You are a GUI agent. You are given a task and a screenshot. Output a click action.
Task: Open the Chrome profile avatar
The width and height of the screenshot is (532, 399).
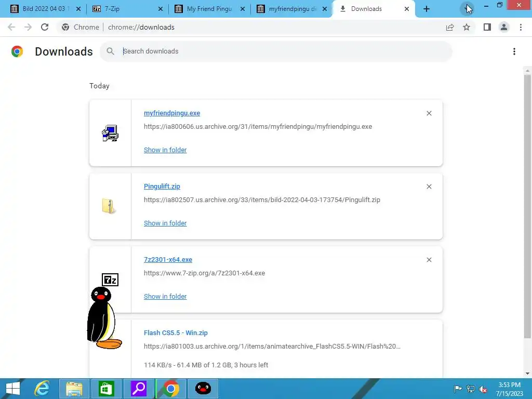(504, 27)
